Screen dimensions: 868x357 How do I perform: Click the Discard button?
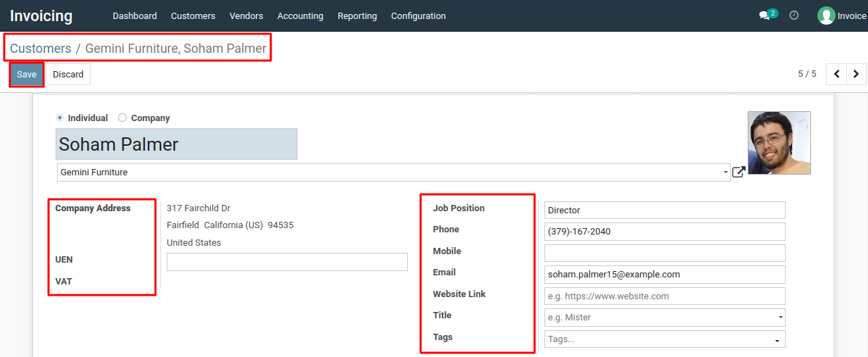pos(68,74)
